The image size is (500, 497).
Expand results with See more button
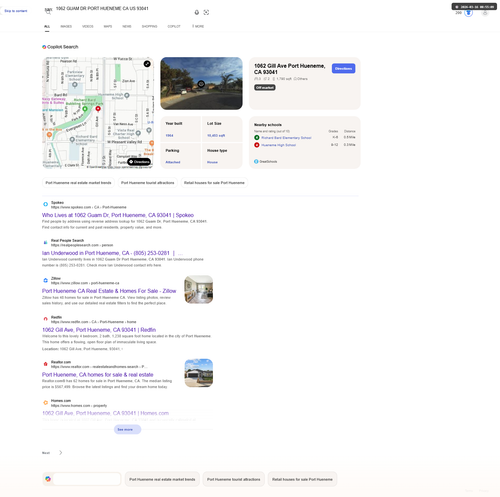(127, 429)
